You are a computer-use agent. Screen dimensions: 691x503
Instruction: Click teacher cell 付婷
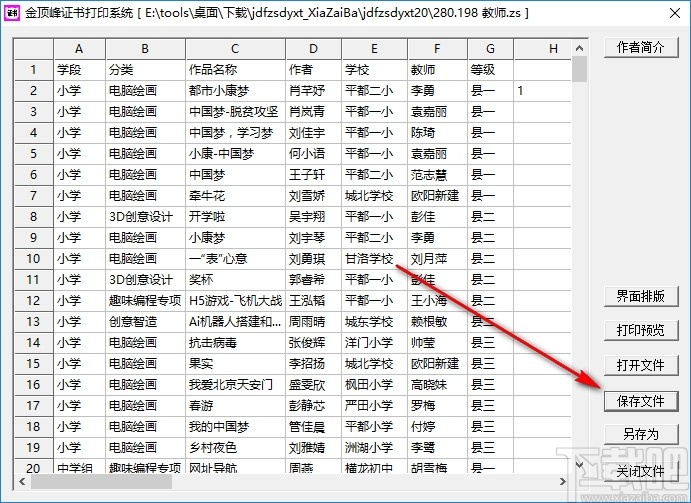pyautogui.click(x=437, y=426)
